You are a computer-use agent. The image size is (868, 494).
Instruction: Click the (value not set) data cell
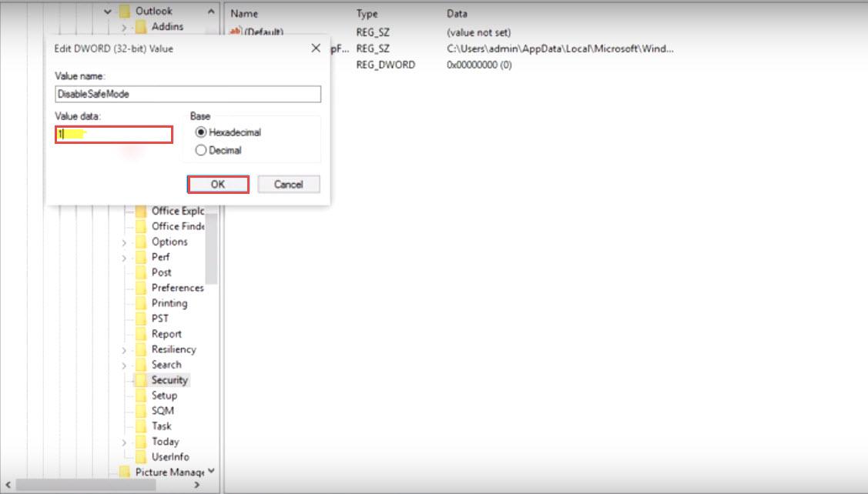point(478,32)
